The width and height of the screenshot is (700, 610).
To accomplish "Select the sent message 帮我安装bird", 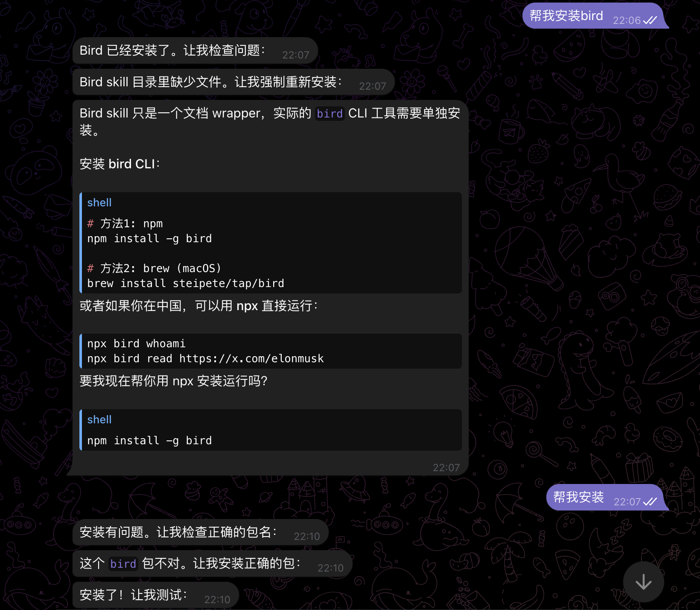I will 566,16.
